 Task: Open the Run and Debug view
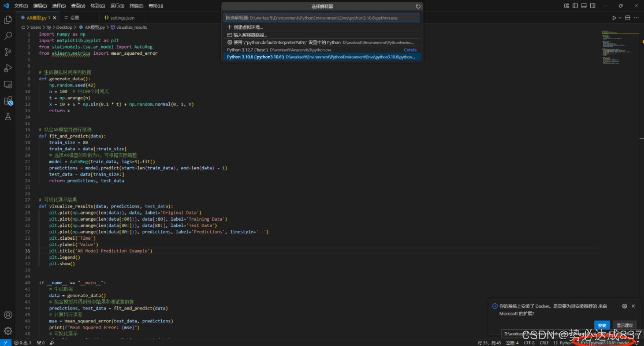point(7,68)
